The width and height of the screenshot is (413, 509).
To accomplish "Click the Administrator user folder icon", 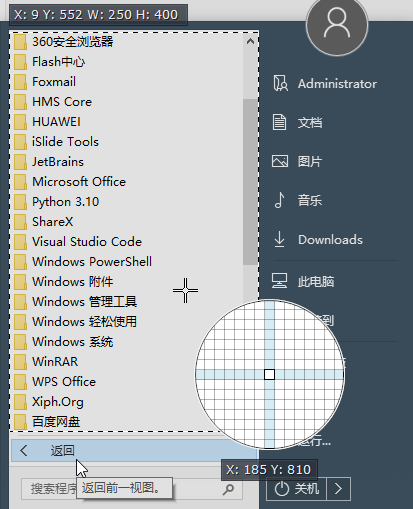I will (280, 83).
